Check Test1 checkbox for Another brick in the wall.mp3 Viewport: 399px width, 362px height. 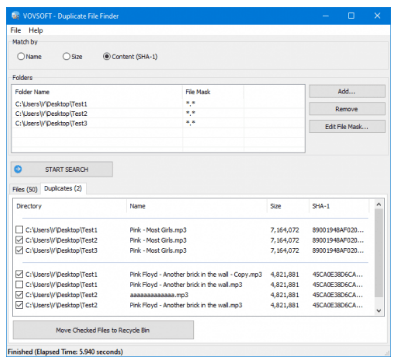point(19,284)
